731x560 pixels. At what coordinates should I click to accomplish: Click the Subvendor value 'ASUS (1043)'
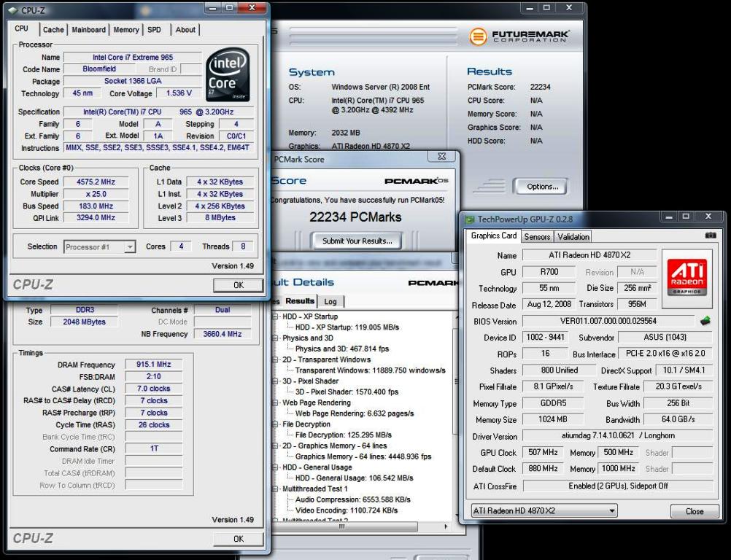pyautogui.click(x=665, y=338)
